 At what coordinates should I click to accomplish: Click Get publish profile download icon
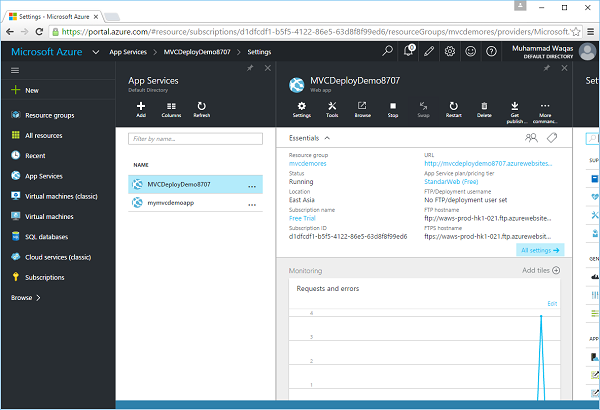pos(515,106)
